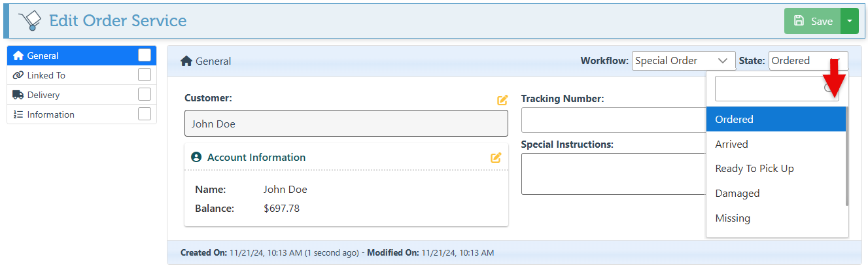Click the customer edit pencil icon
Viewport: 868px width, 272px height.
click(502, 100)
